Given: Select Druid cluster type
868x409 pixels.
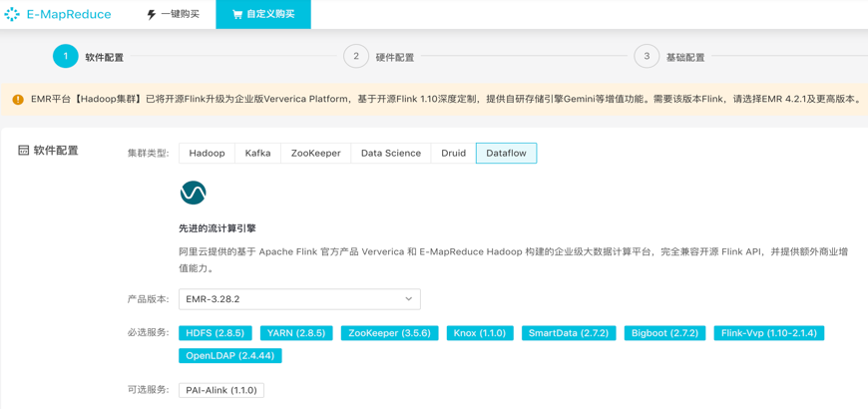Looking at the screenshot, I should [x=453, y=154].
